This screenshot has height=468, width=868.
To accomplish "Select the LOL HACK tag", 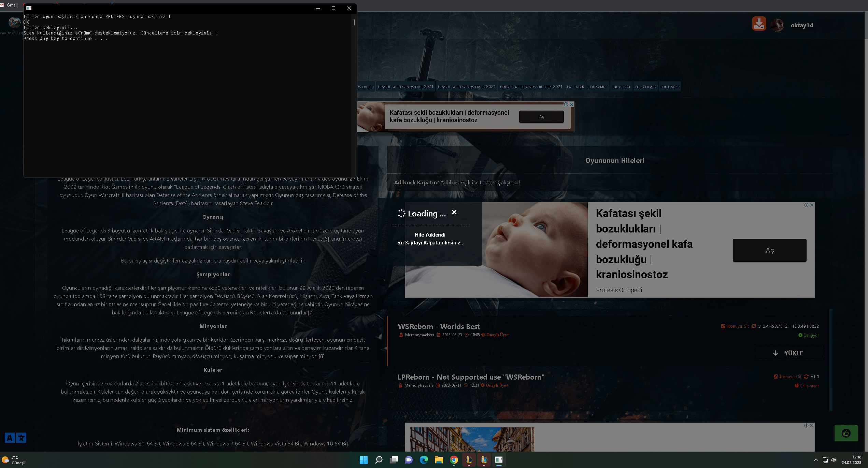I will click(x=575, y=87).
